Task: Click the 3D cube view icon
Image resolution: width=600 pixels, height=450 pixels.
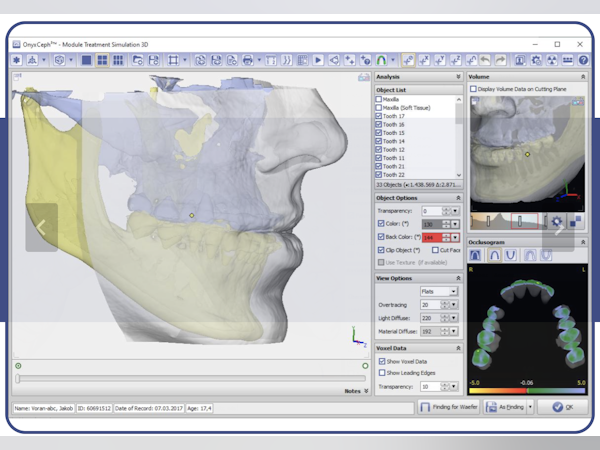Action: (59, 60)
